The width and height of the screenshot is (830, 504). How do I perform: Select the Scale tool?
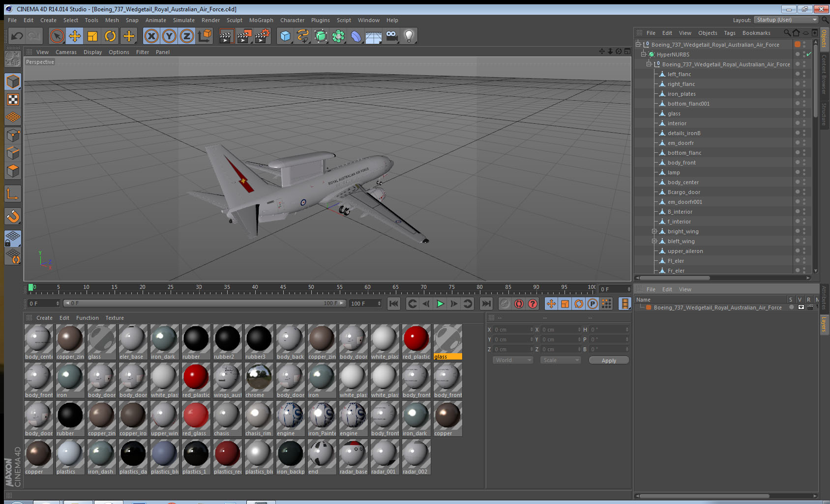[92, 36]
